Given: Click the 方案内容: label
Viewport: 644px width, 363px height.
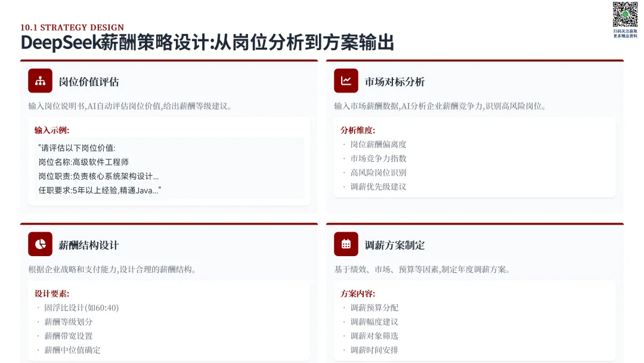Looking at the screenshot, I should coord(358,294).
